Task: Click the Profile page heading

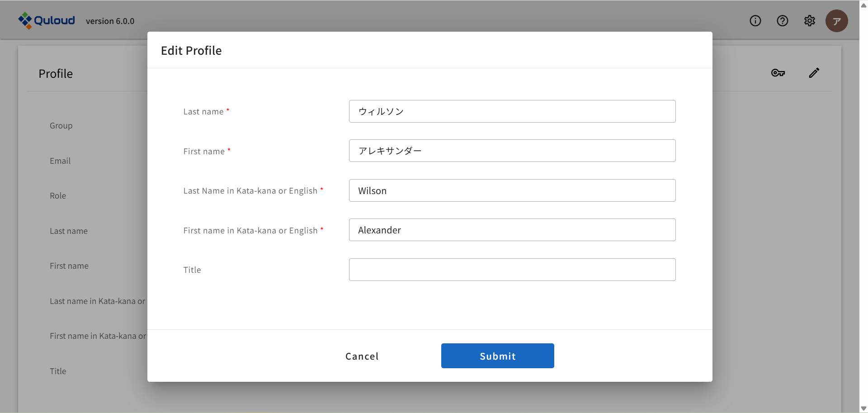Action: coord(56,74)
